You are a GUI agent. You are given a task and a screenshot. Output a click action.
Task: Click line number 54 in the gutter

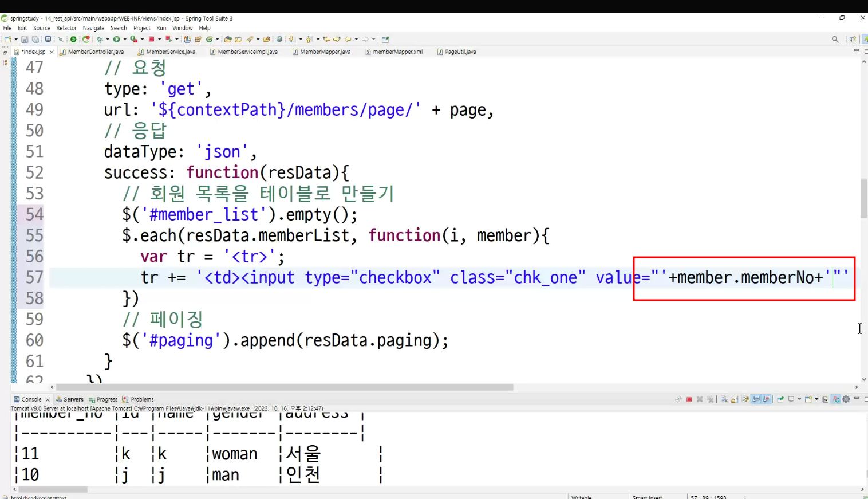pos(34,214)
